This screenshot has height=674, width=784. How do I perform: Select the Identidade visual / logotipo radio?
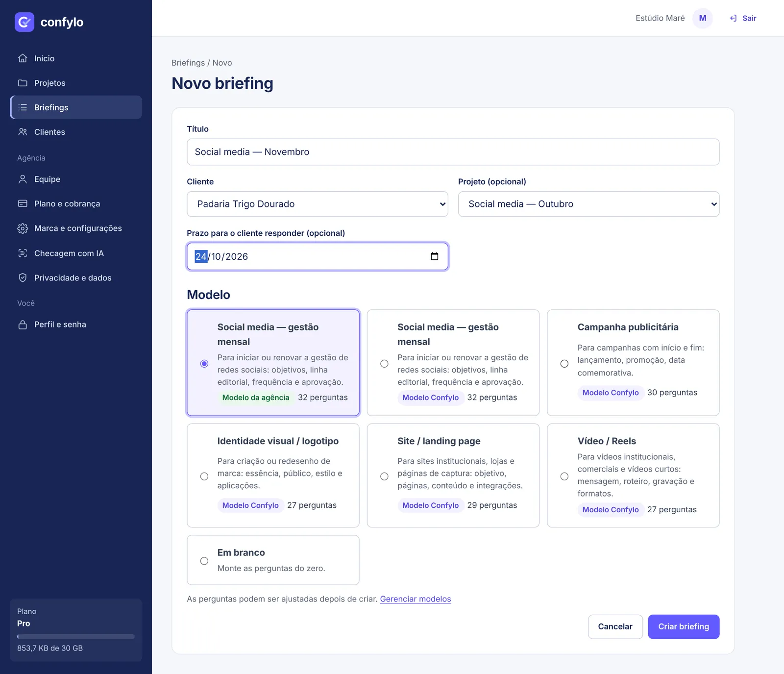pos(204,476)
